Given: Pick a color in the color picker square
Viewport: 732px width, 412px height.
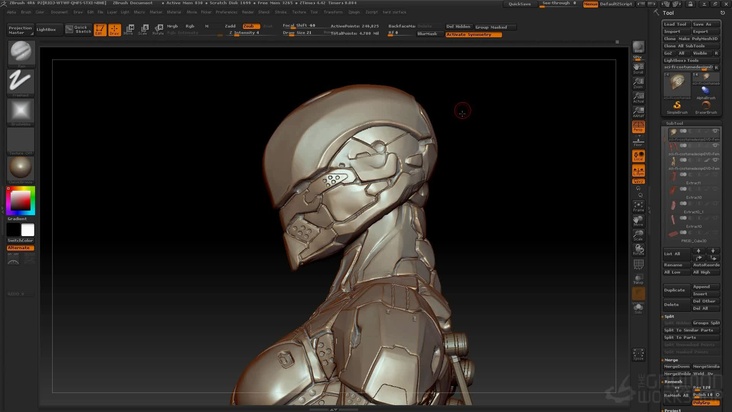Looking at the screenshot, I should click(x=20, y=201).
